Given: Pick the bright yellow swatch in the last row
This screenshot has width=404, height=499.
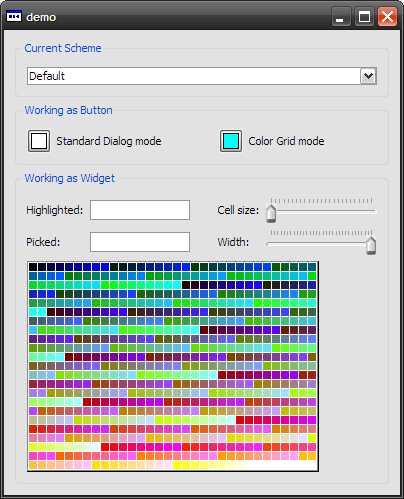Looking at the screenshot, I should 177,465.
